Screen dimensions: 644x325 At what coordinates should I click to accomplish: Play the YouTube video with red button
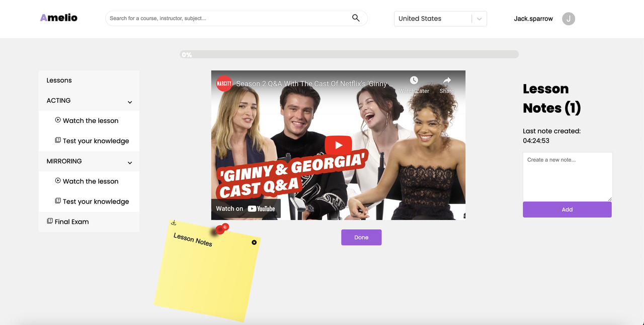(x=338, y=145)
